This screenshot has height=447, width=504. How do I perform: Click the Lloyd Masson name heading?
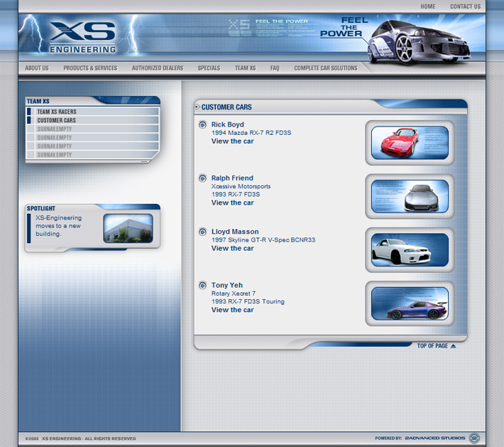pos(235,232)
